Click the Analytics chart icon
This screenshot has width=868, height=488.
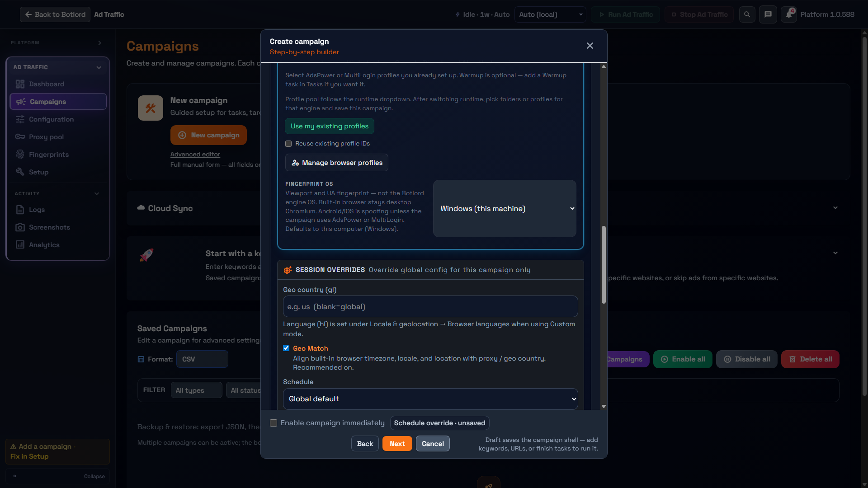20,245
